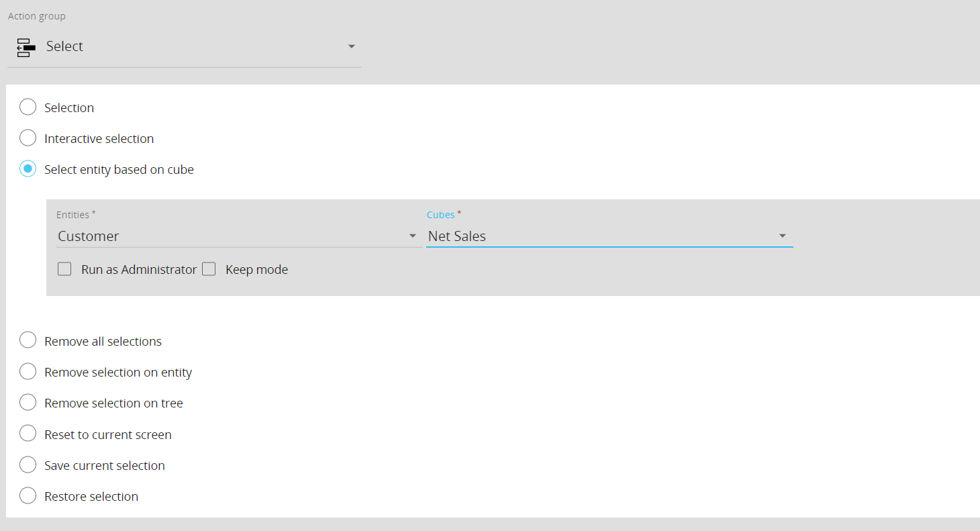
Task: Choose the Save current selection option
Action: click(x=28, y=465)
